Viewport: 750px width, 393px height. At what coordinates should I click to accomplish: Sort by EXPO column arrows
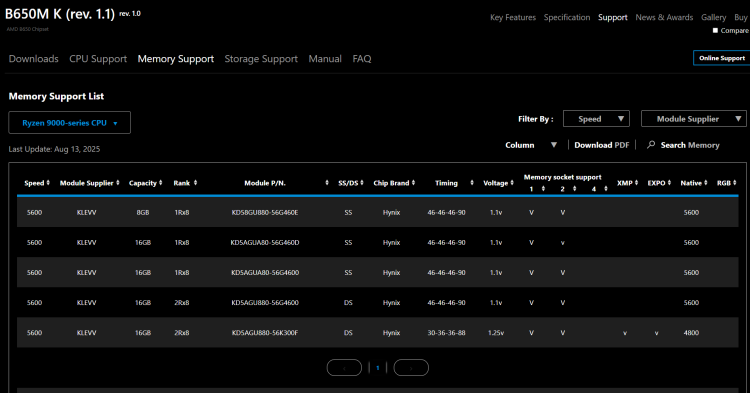[669, 183]
